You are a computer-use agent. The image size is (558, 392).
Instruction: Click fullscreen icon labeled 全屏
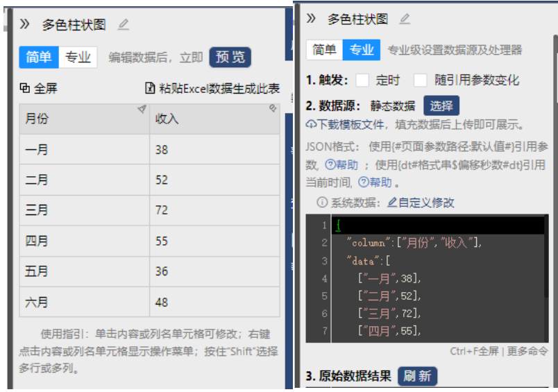coord(24,88)
